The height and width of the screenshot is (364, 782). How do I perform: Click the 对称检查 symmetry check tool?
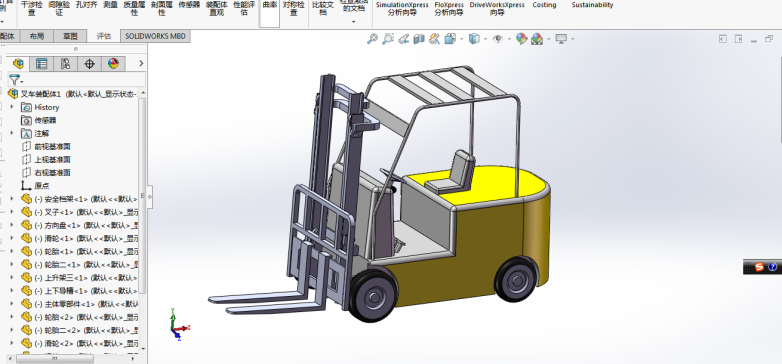point(294,8)
